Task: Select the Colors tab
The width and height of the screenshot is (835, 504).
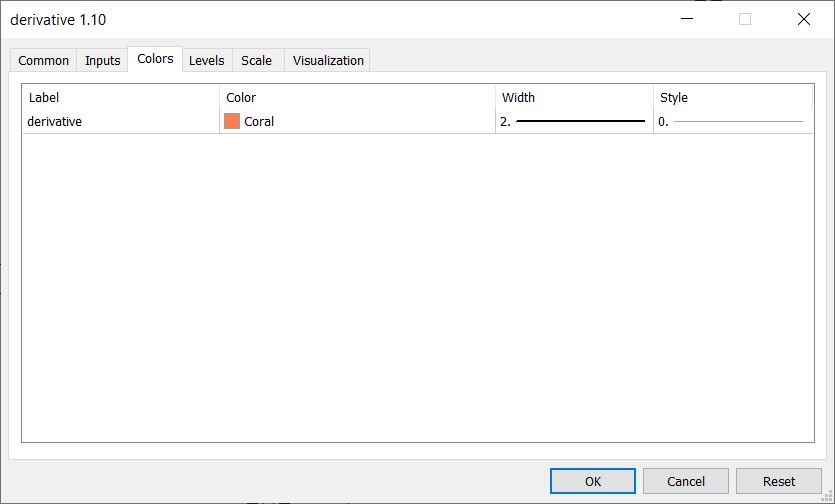Action: click(155, 59)
